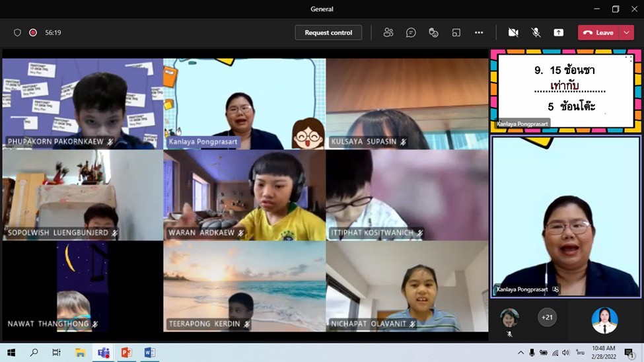
Task: Turn on the camera
Action: click(x=513, y=32)
